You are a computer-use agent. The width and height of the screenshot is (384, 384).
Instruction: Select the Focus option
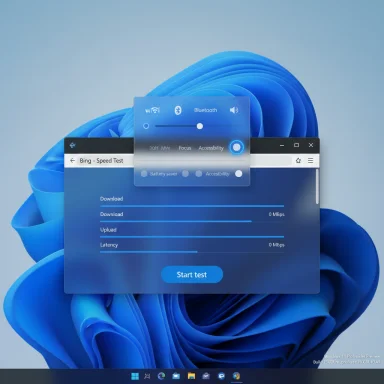[x=185, y=148]
